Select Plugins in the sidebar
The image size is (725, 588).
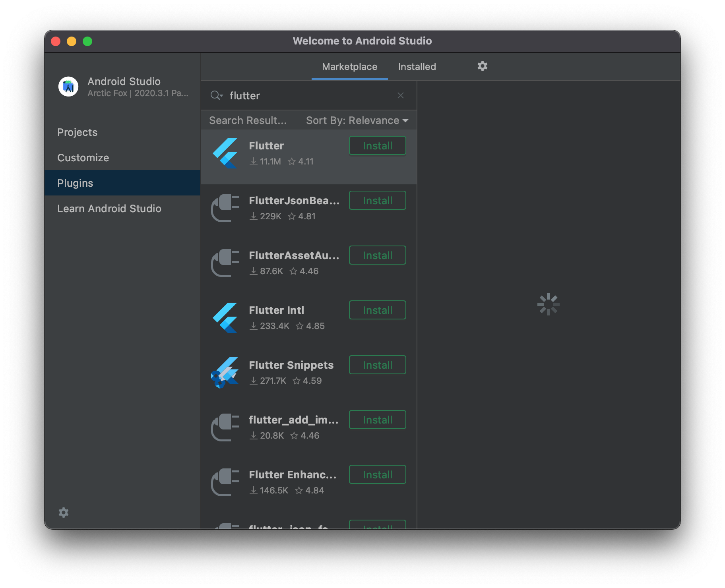click(x=122, y=183)
